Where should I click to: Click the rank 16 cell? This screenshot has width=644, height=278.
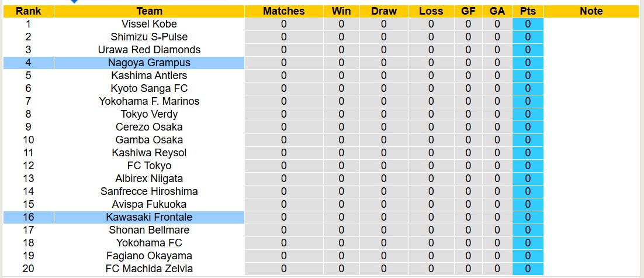point(28,217)
